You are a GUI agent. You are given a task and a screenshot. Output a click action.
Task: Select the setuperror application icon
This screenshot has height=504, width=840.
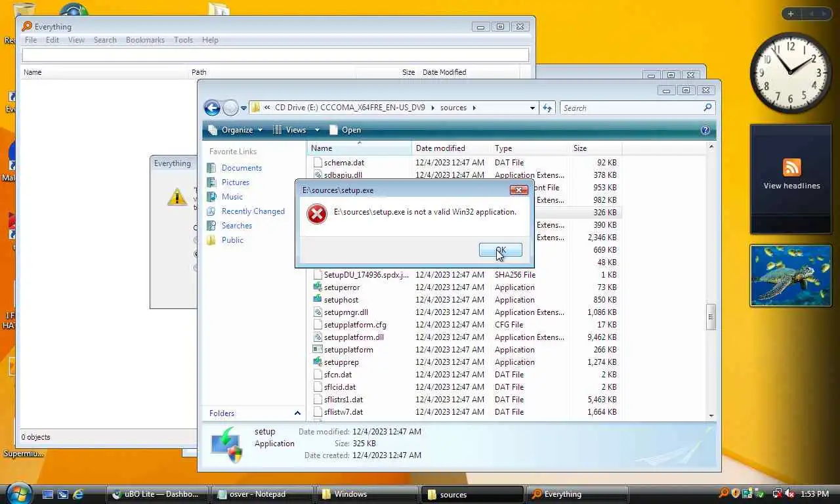[x=318, y=287]
